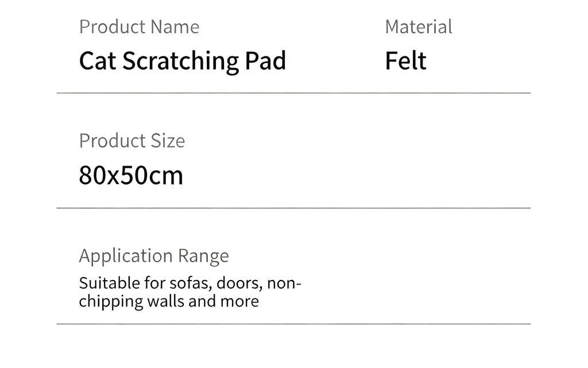Click the Material heading
The width and height of the screenshot is (588, 368).
pyautogui.click(x=419, y=27)
